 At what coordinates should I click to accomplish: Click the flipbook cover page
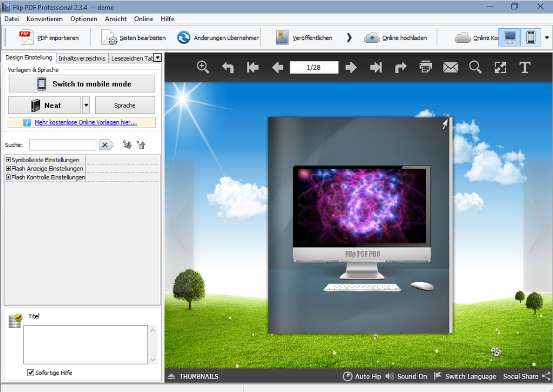(x=360, y=226)
